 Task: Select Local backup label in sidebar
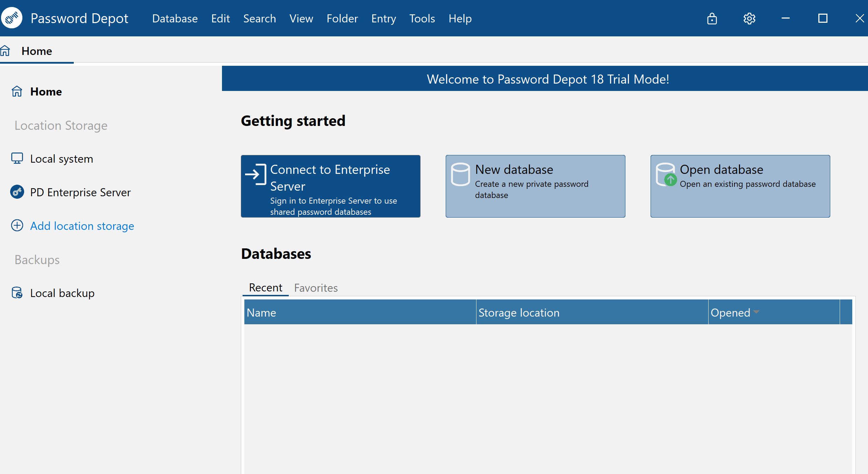[x=62, y=293]
